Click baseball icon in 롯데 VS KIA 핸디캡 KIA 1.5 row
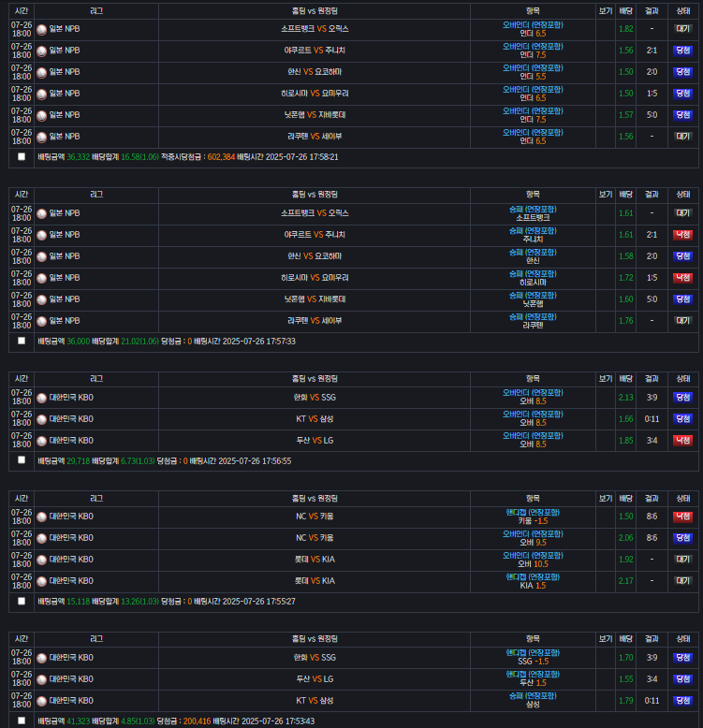This screenshot has width=703, height=728. (42, 582)
